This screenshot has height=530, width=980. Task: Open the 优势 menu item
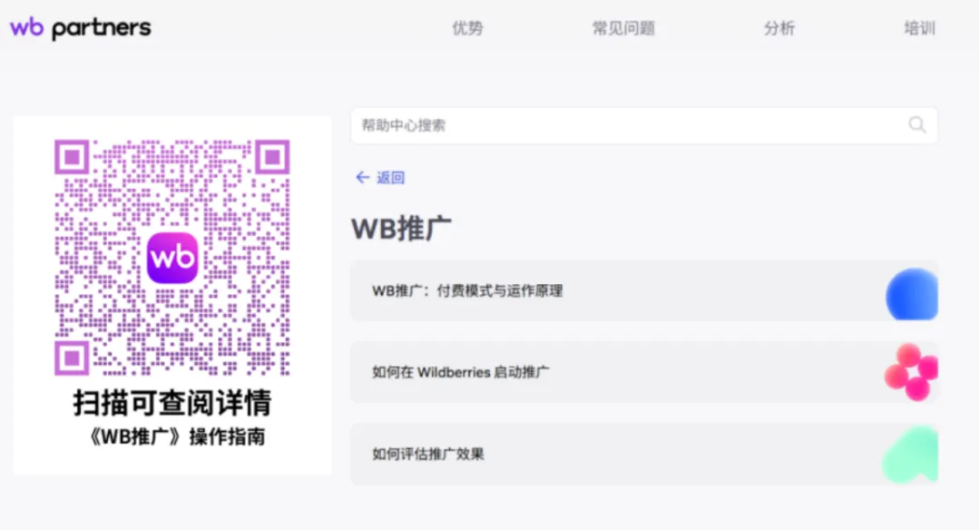[466, 28]
